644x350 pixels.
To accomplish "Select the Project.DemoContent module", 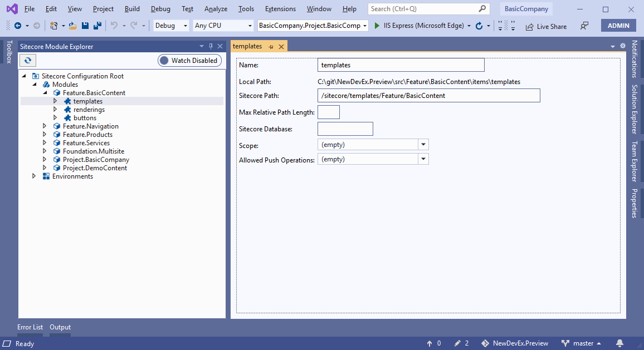I will pyautogui.click(x=95, y=168).
